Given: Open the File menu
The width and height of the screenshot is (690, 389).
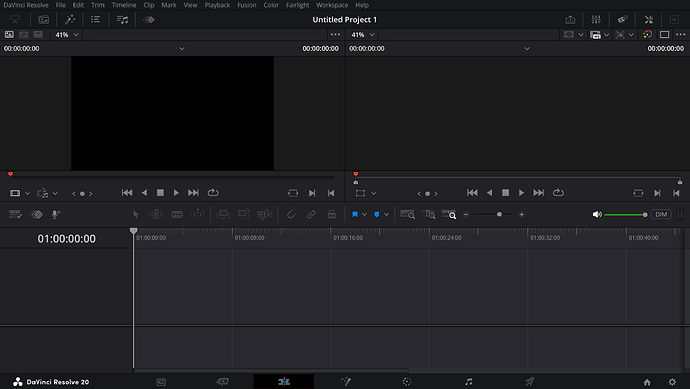Looking at the screenshot, I should tap(61, 5).
